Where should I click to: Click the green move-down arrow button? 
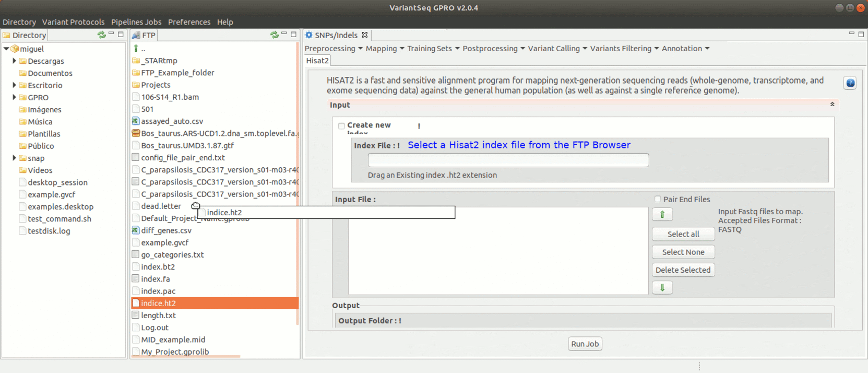tap(662, 287)
